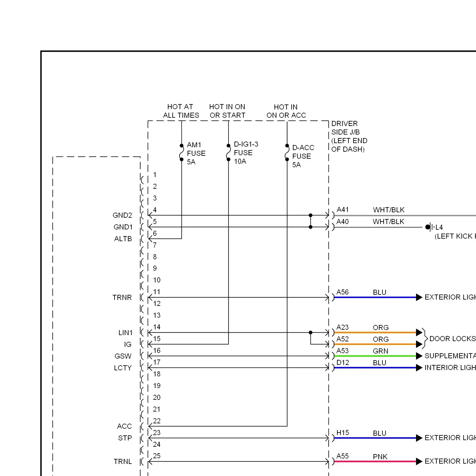Click ORG label on the A23 wire
This screenshot has width=476, height=476.
pos(381,327)
